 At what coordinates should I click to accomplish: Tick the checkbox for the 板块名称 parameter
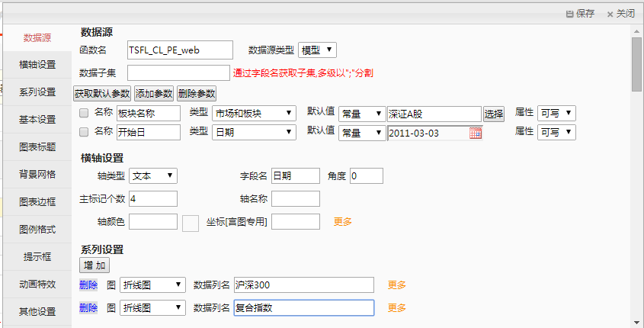[x=85, y=113]
